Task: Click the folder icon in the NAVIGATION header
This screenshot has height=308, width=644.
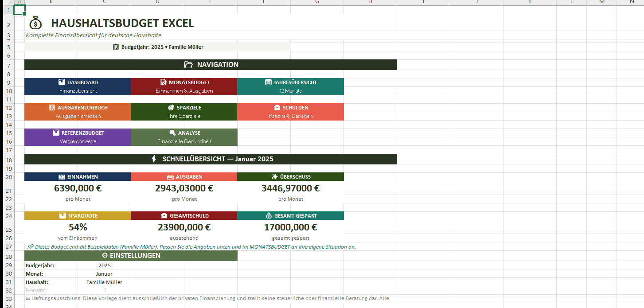Action: click(x=188, y=65)
